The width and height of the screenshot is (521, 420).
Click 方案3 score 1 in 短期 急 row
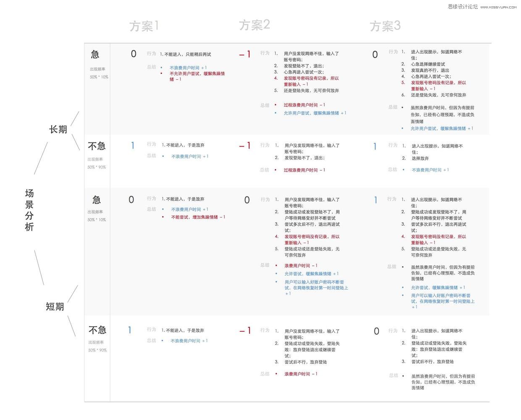coord(376,200)
